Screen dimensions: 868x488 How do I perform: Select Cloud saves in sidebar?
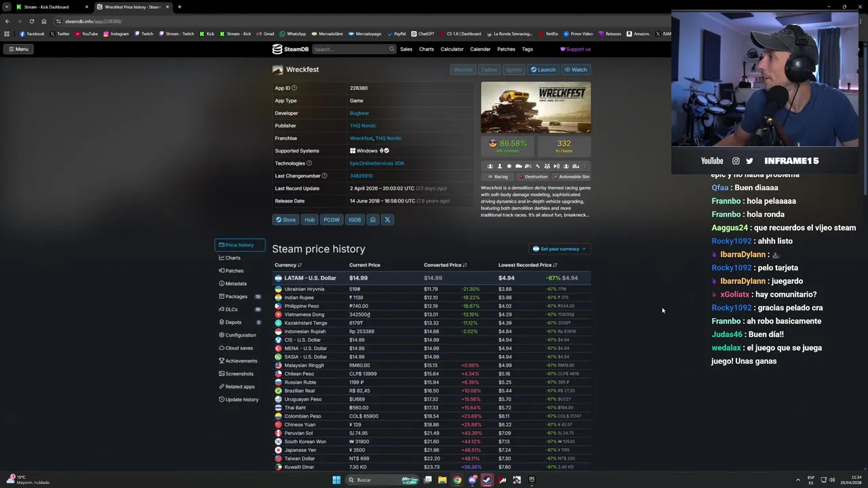(239, 348)
